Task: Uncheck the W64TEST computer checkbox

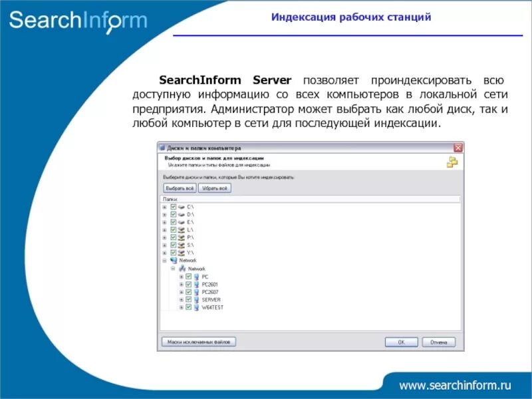Action: (x=189, y=307)
